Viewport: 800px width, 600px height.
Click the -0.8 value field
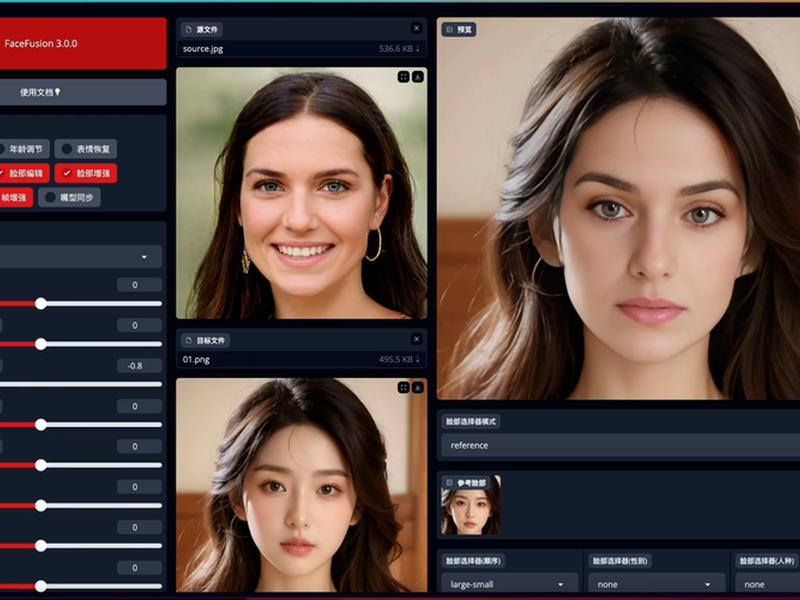139,366
